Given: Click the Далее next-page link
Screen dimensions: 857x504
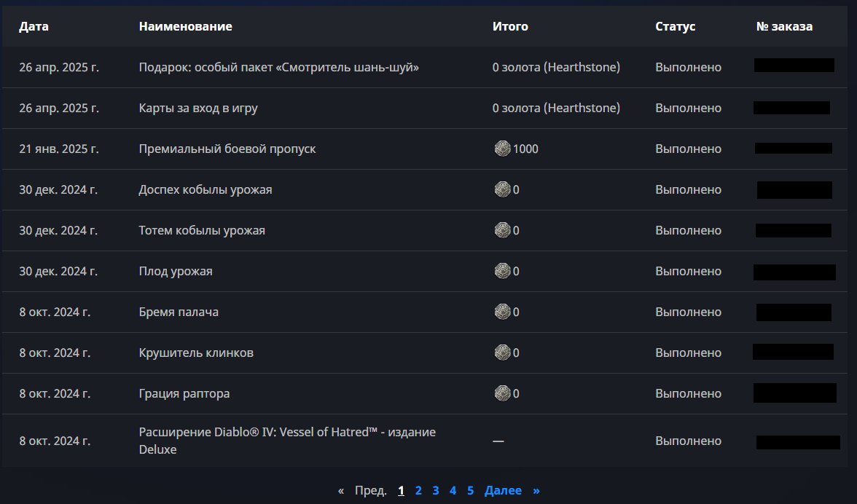Looking at the screenshot, I should [503, 490].
